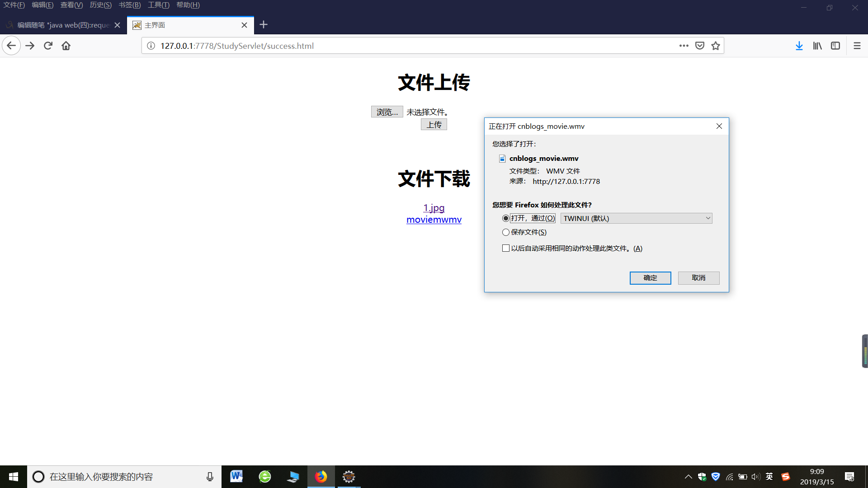Show hidden system tray icons
Screen dimensions: 868x488
tap(688, 477)
